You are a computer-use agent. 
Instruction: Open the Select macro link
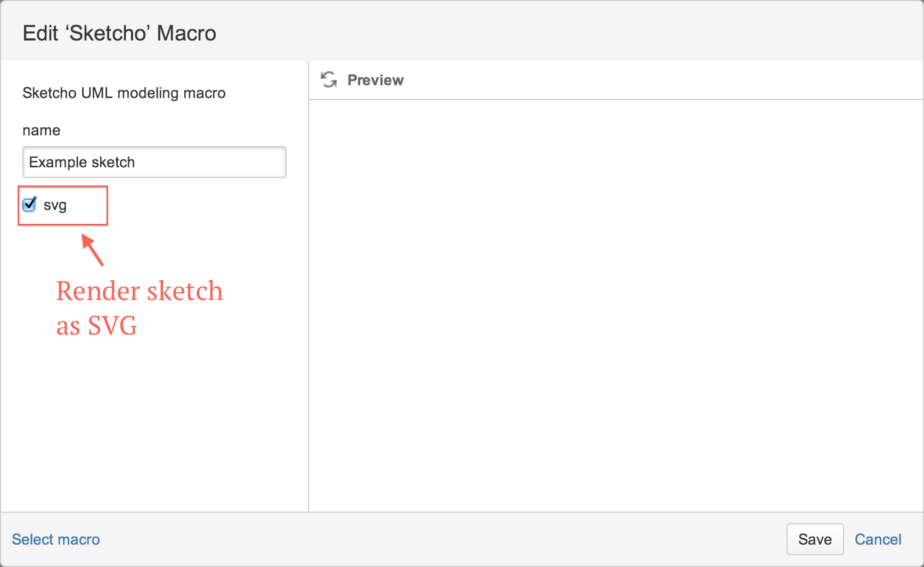point(56,539)
